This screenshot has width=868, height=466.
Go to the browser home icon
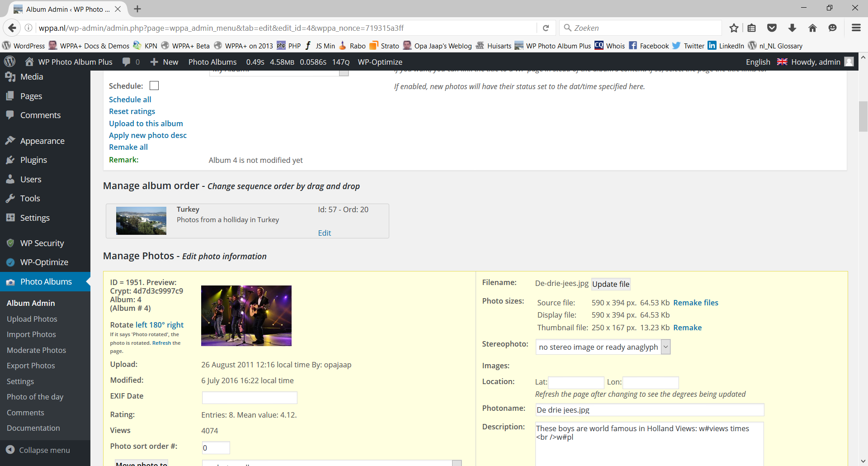[x=812, y=28]
